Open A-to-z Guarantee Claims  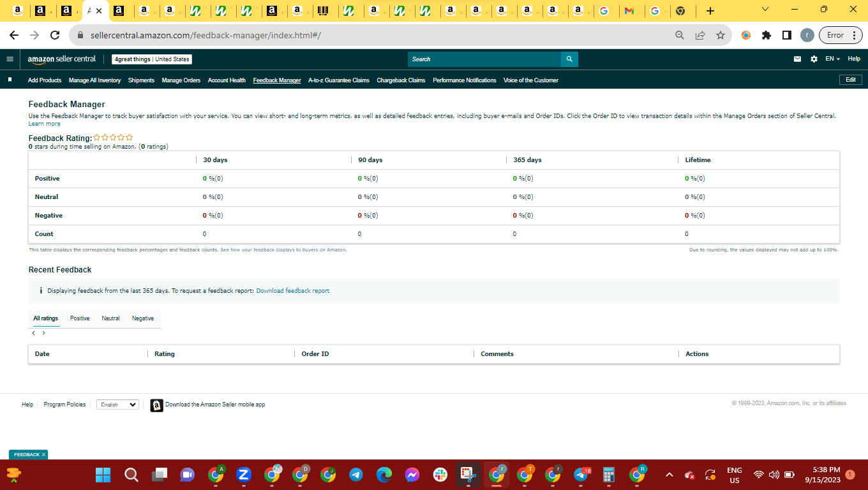[x=339, y=80]
